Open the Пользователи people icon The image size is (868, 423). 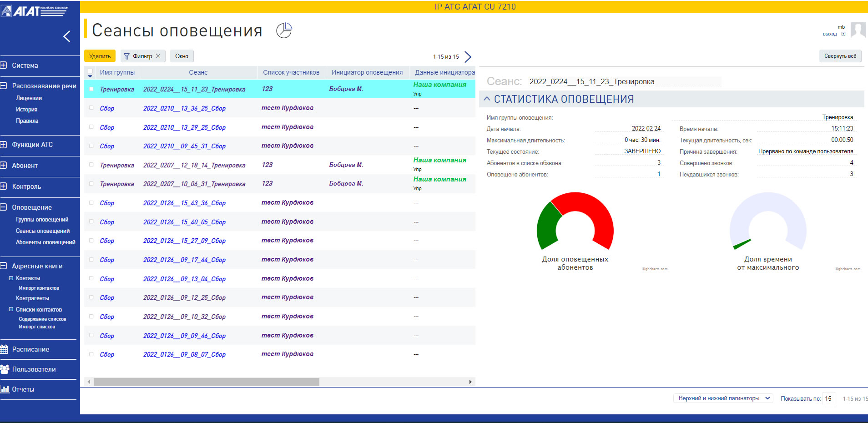point(5,369)
